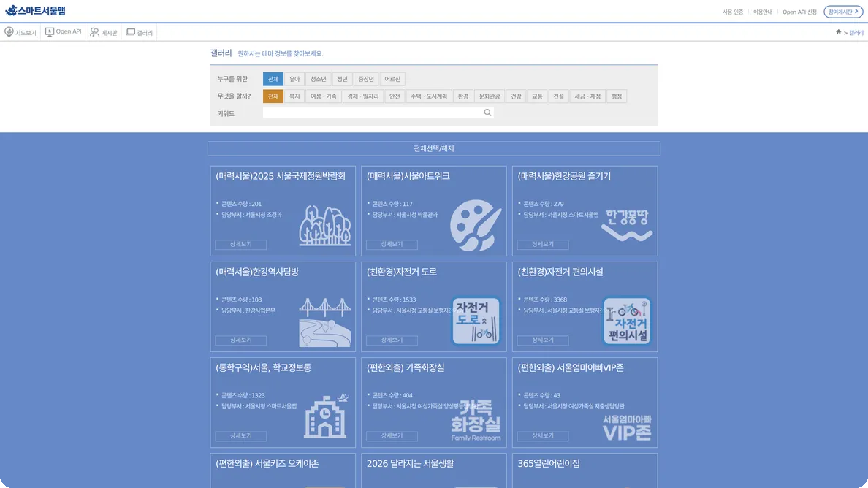868x488 pixels.
Task: Click the 한강몽땅 logo icon
Action: (x=627, y=224)
